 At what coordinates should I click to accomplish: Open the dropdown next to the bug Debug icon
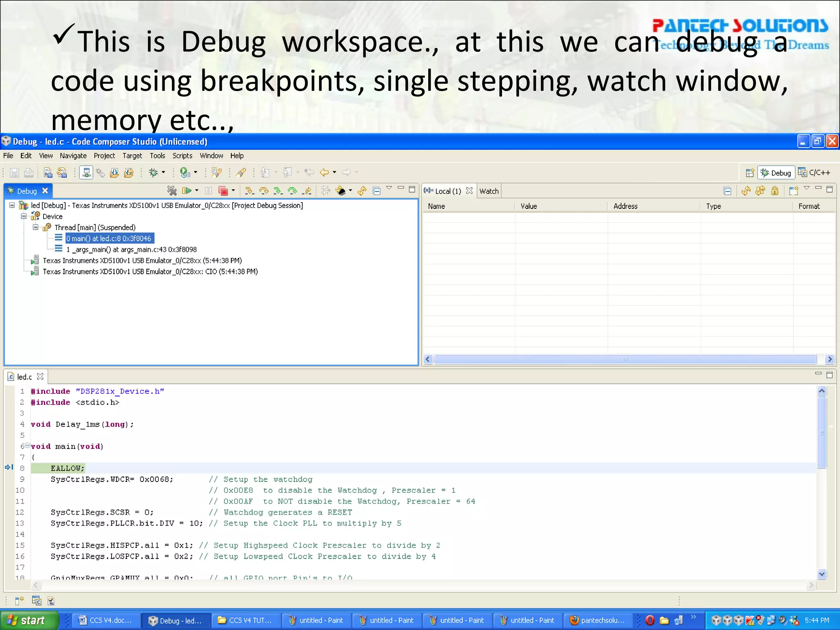pos(163,173)
